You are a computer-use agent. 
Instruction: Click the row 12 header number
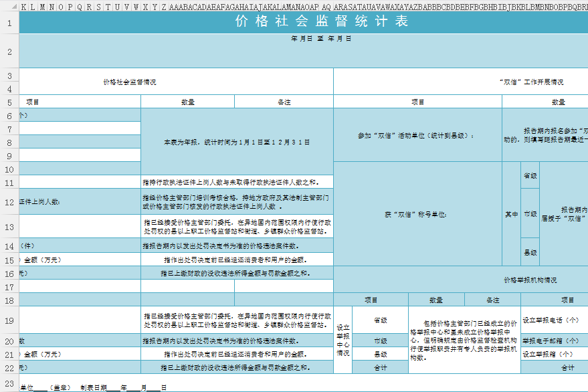tap(9, 201)
